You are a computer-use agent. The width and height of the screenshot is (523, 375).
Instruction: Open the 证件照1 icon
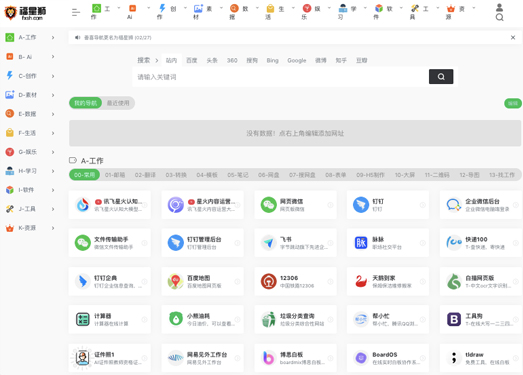[82, 358]
